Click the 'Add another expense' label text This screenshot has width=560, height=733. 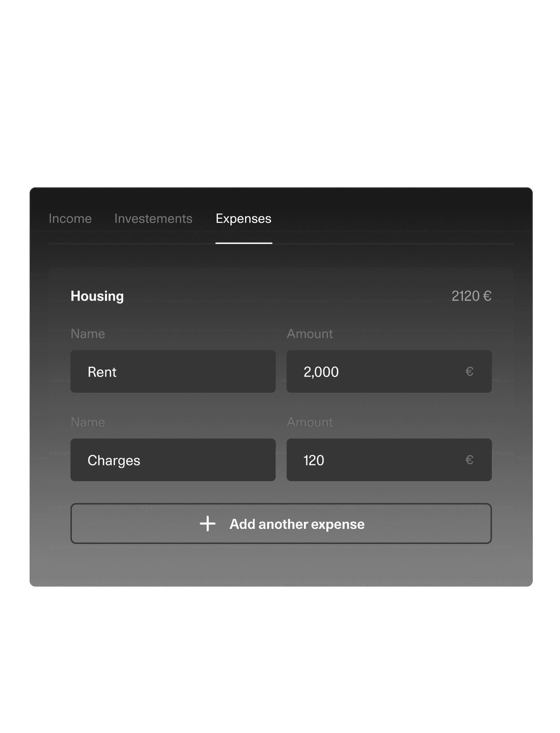click(x=297, y=524)
